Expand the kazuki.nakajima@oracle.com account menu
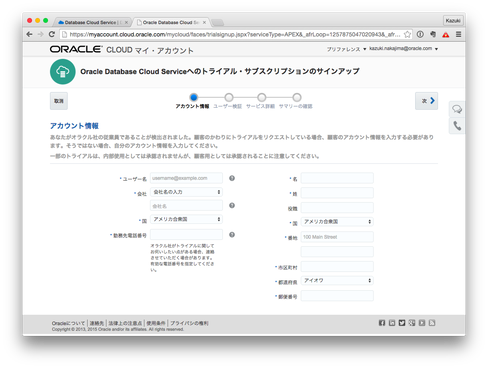The height and width of the screenshot is (368, 488). tap(403, 49)
